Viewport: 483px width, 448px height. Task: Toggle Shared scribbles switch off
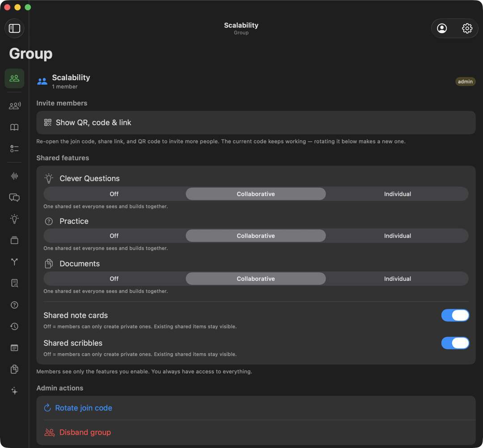click(455, 343)
